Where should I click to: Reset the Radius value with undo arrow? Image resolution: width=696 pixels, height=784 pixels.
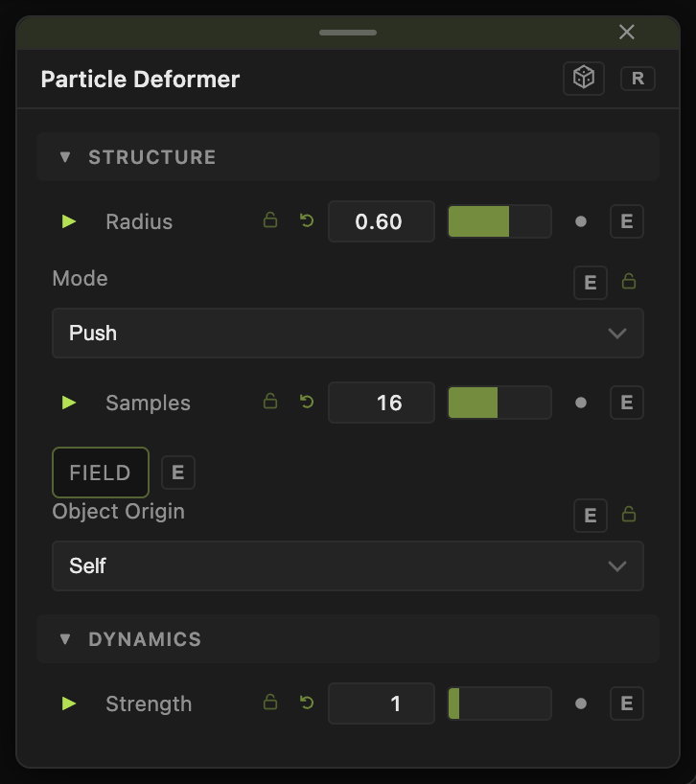click(x=307, y=220)
